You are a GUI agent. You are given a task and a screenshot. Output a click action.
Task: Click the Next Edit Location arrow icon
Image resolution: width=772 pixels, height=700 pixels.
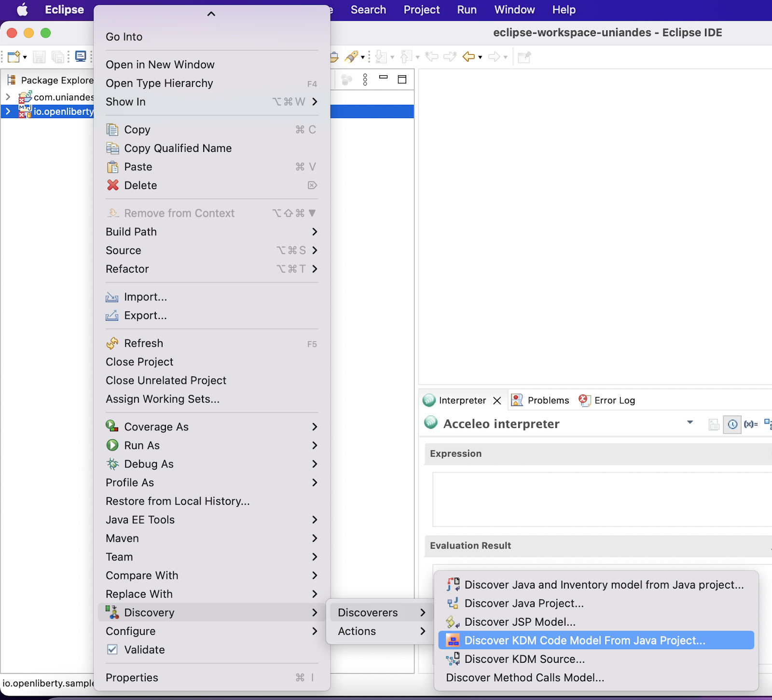(450, 57)
